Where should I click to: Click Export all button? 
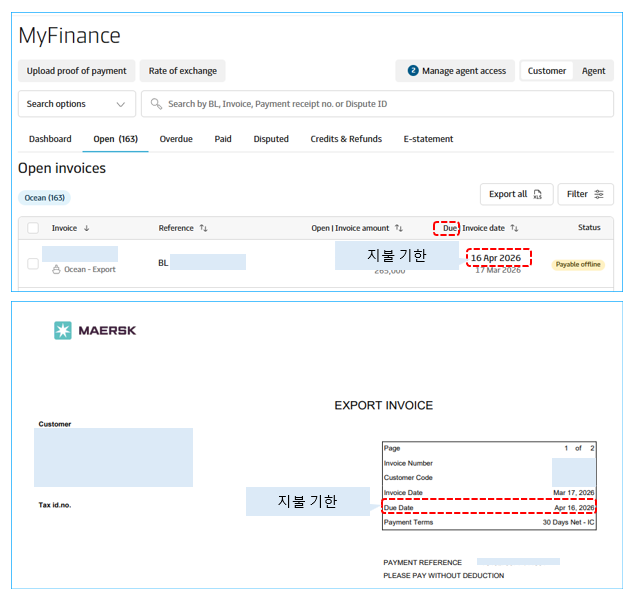tap(517, 194)
